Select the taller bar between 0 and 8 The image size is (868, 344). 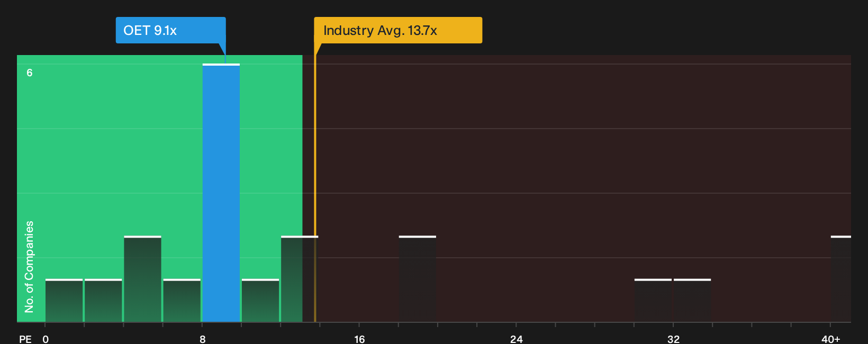click(142, 279)
